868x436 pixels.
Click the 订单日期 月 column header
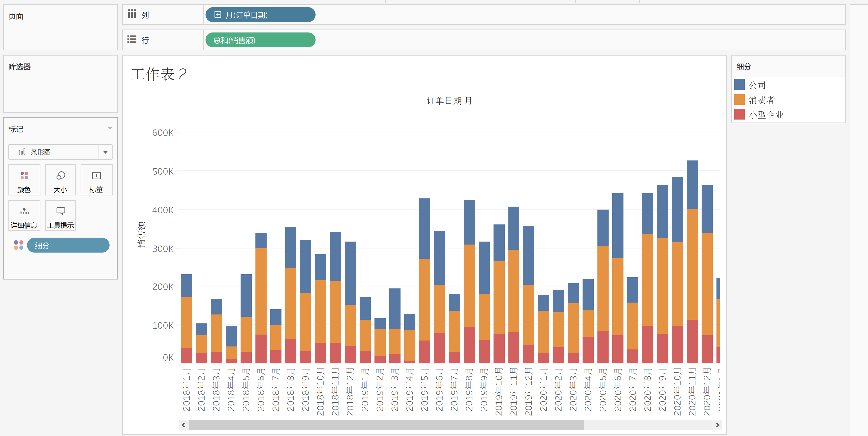(449, 101)
